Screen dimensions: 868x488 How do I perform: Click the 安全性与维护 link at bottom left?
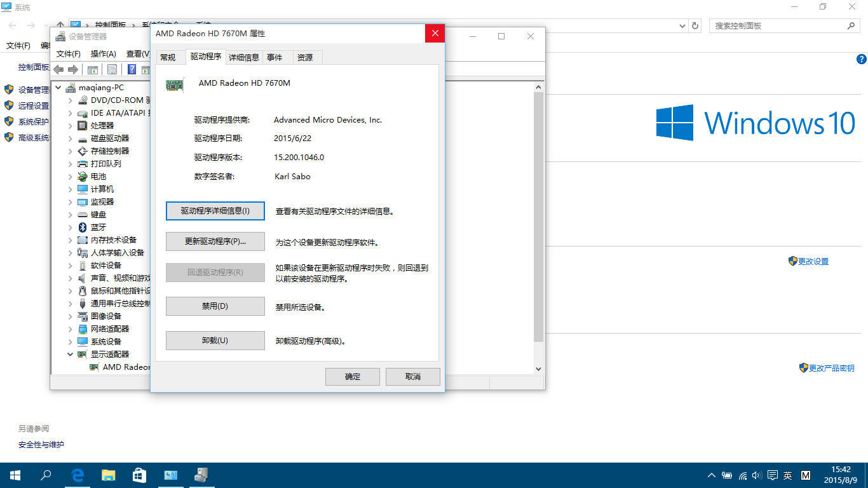pyautogui.click(x=41, y=445)
